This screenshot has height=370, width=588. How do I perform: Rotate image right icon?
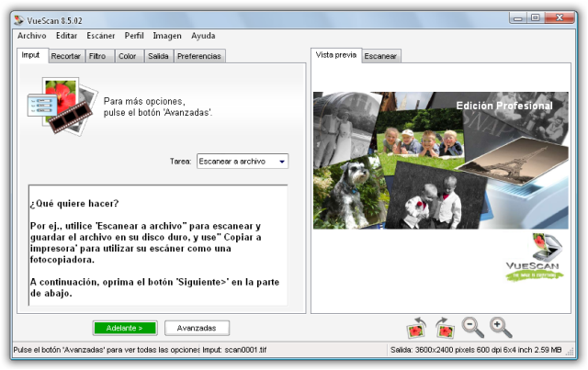tap(445, 328)
